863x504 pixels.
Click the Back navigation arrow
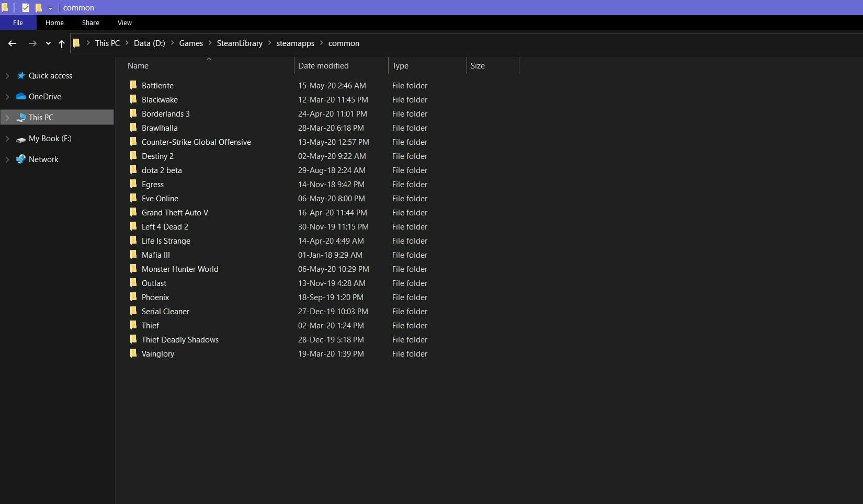click(12, 43)
